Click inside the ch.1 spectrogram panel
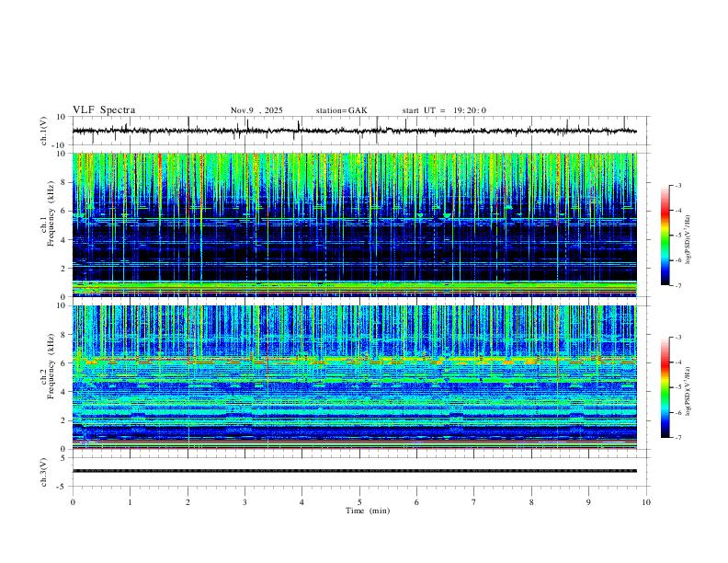Screen dimensions: 728x563 (x=355, y=224)
